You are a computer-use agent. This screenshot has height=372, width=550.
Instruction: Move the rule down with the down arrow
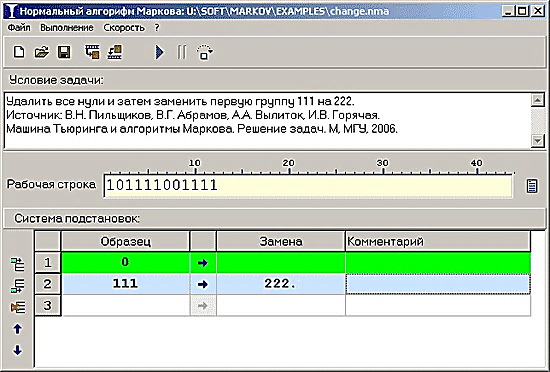coord(18,350)
